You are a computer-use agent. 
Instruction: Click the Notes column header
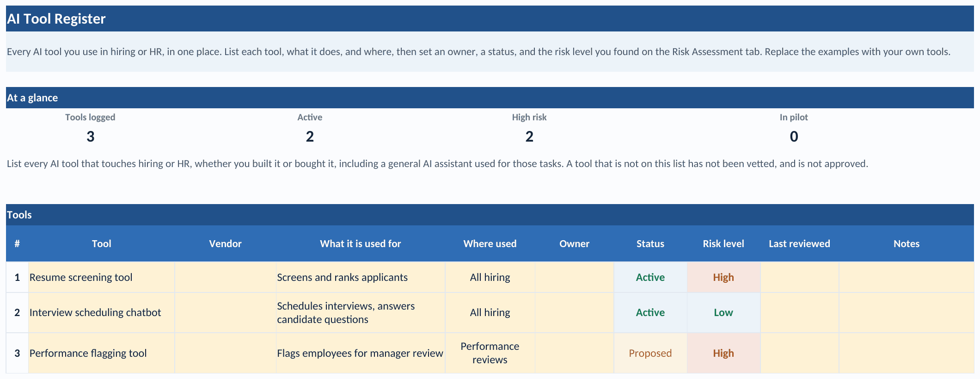coord(906,243)
